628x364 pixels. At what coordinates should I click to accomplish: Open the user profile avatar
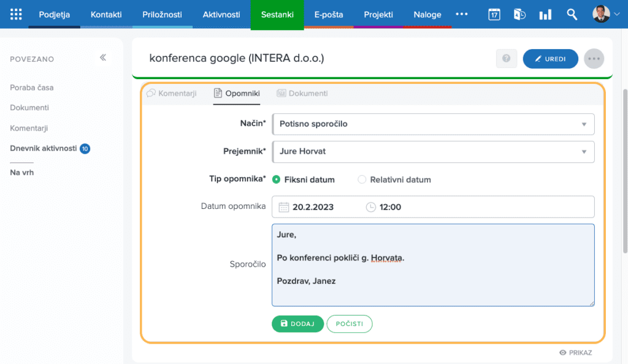[x=601, y=14]
